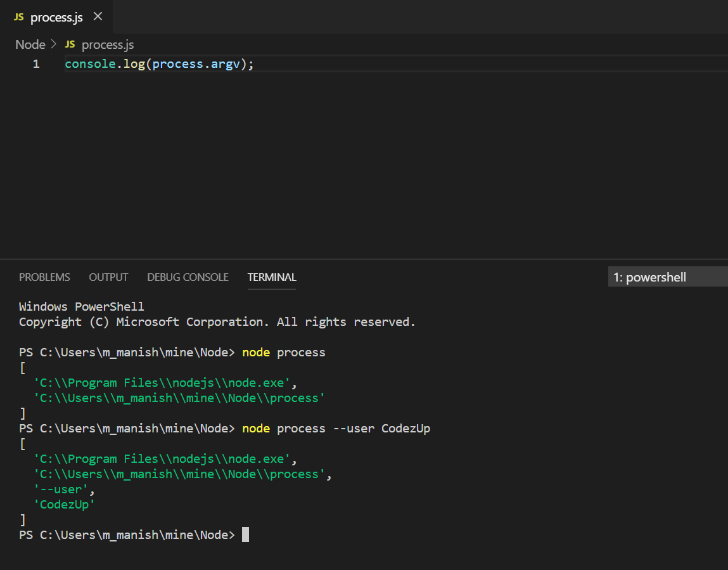Open the DEBUG CONSOLE panel
Image resolution: width=728 pixels, height=570 pixels.
coord(188,277)
